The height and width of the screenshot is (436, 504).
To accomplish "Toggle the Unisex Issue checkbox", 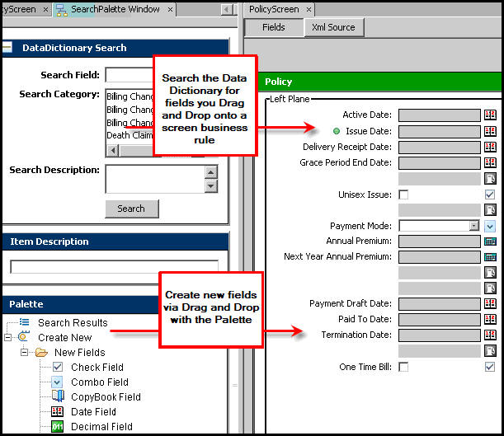I will pos(403,195).
